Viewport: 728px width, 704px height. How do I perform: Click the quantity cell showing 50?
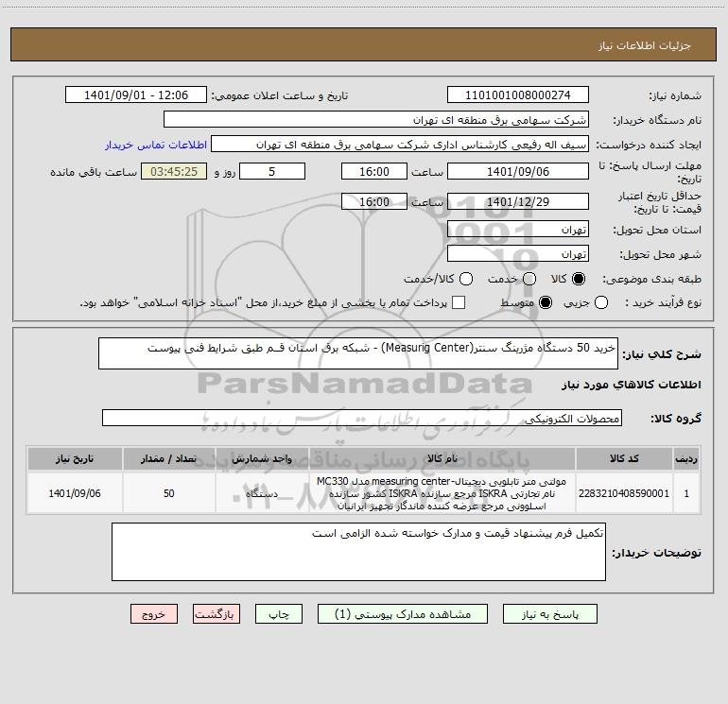click(x=169, y=493)
